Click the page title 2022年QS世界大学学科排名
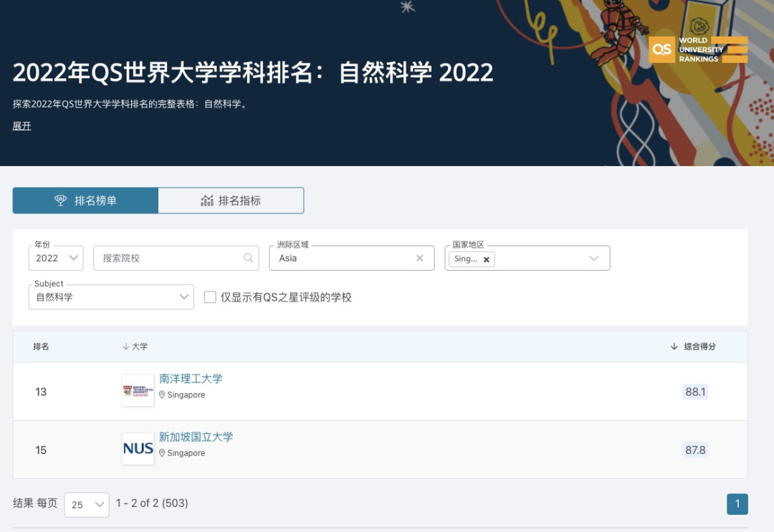The height and width of the screenshot is (532, 774). (253, 72)
